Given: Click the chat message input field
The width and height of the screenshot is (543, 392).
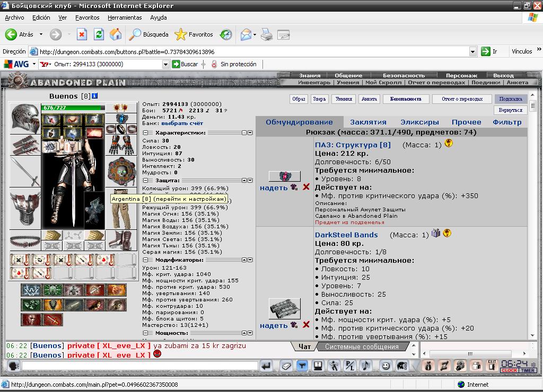Looking at the screenshot, I should [x=140, y=366].
